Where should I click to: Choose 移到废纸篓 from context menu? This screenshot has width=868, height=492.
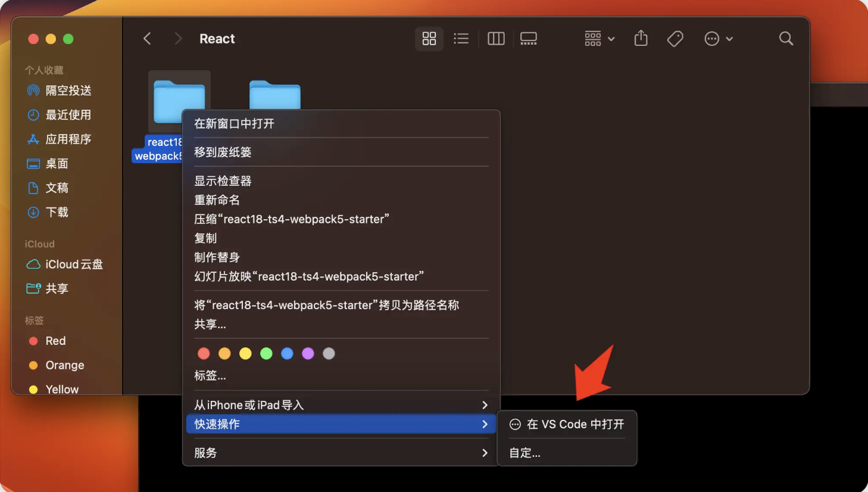click(x=341, y=152)
